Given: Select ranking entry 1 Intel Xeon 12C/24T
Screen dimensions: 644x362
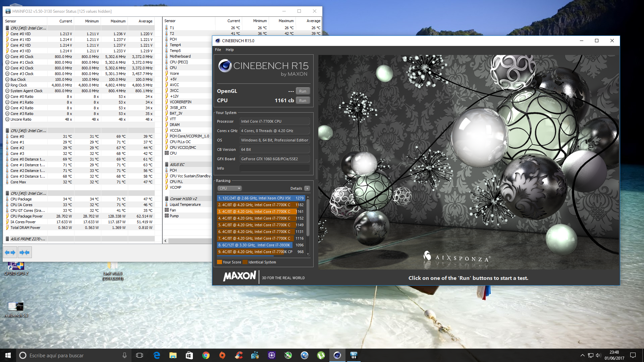Looking at the screenshot, I should pyautogui.click(x=261, y=198).
